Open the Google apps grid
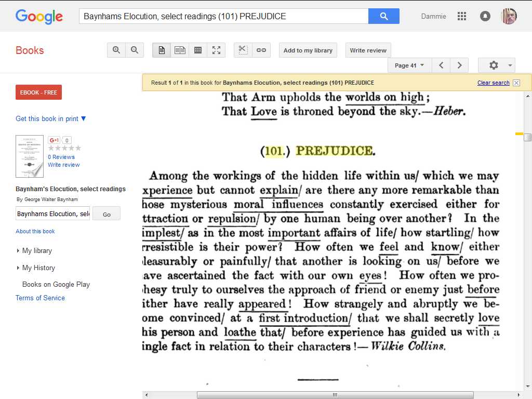This screenshot has width=532, height=399. click(462, 16)
